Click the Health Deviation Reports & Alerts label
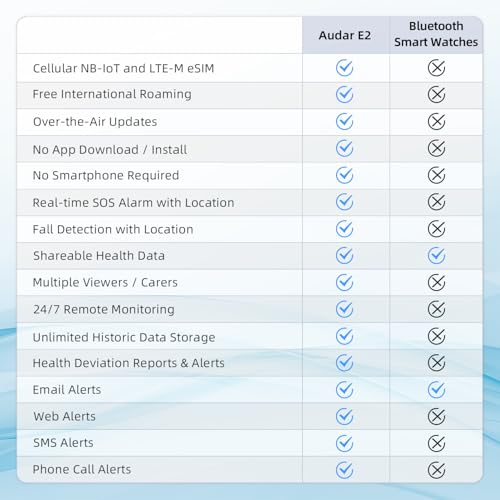The height and width of the screenshot is (500, 500). point(129,363)
